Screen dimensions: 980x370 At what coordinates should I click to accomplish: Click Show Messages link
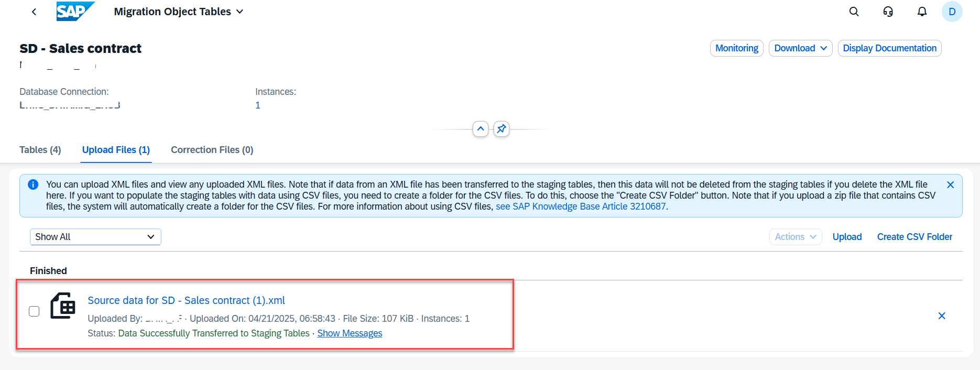[350, 333]
